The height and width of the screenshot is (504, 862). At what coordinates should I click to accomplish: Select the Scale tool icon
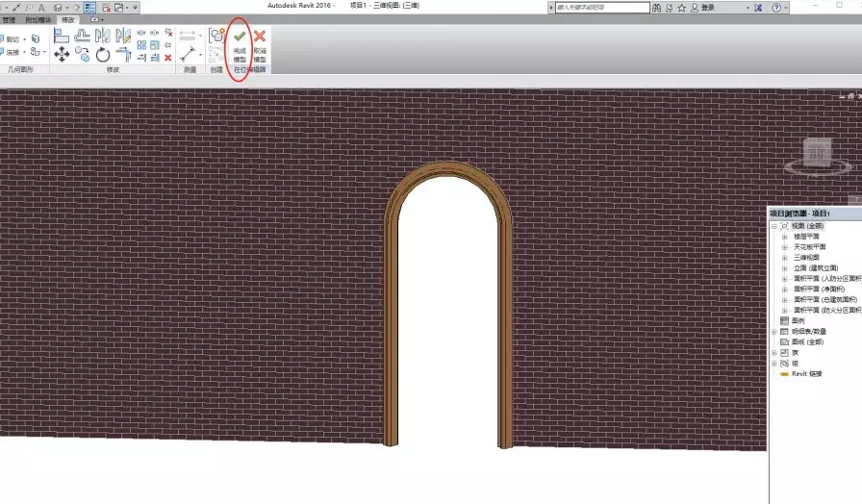point(155,45)
